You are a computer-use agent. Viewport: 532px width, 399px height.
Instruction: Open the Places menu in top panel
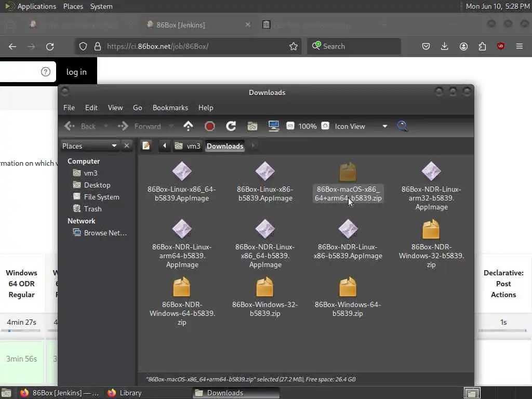pyautogui.click(x=73, y=6)
